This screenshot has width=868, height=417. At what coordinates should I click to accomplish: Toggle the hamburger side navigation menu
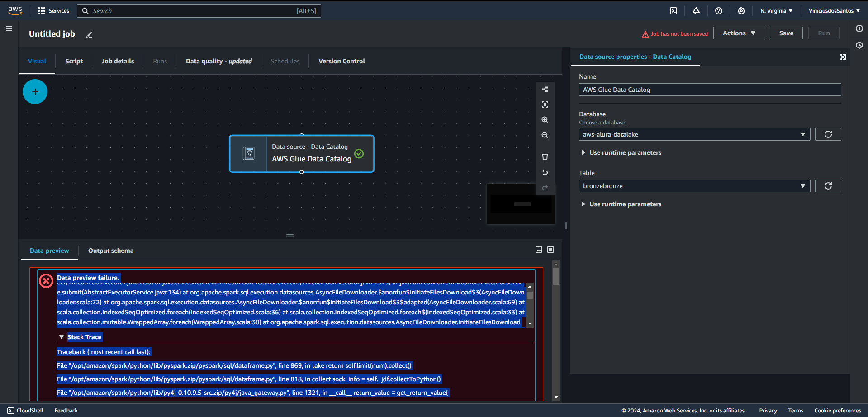coord(9,28)
